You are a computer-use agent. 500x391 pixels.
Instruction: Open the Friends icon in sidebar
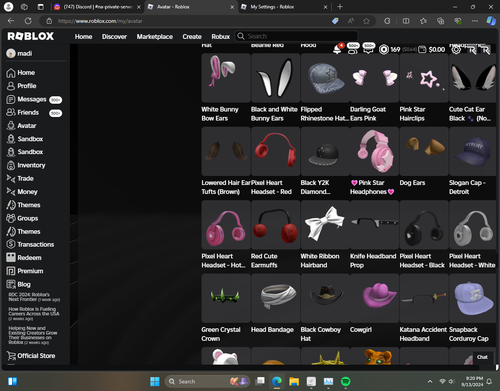tap(11, 112)
